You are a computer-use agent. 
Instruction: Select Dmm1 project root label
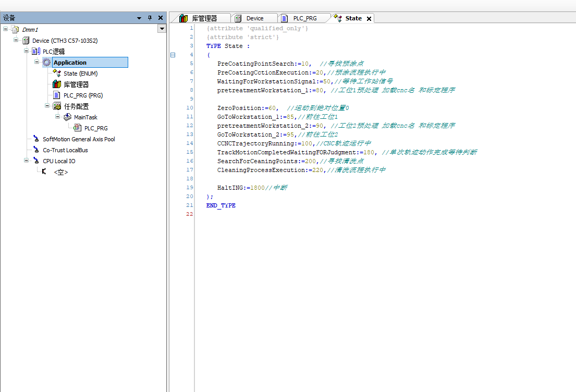coord(30,29)
